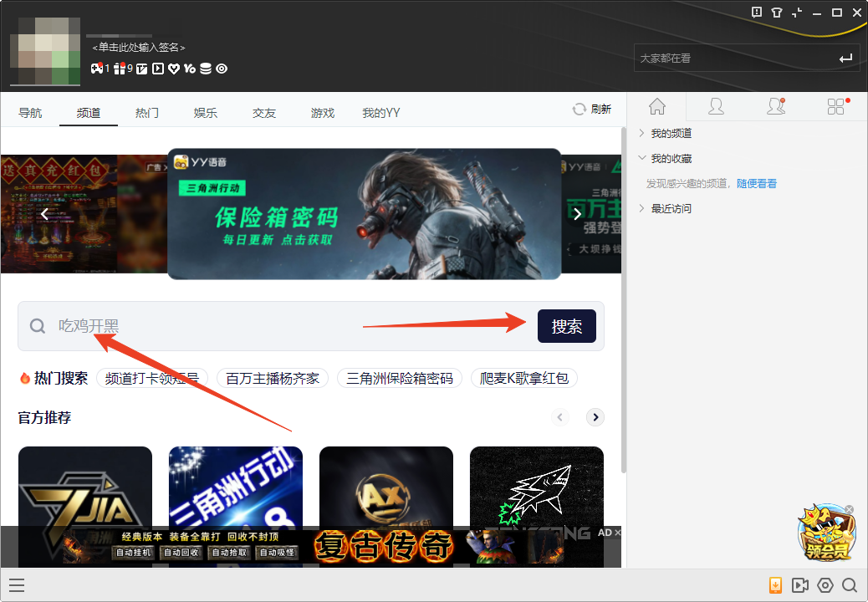This screenshot has height=602, width=868.
Task: Open the 保险箱密码 center banner
Action: tap(365, 213)
